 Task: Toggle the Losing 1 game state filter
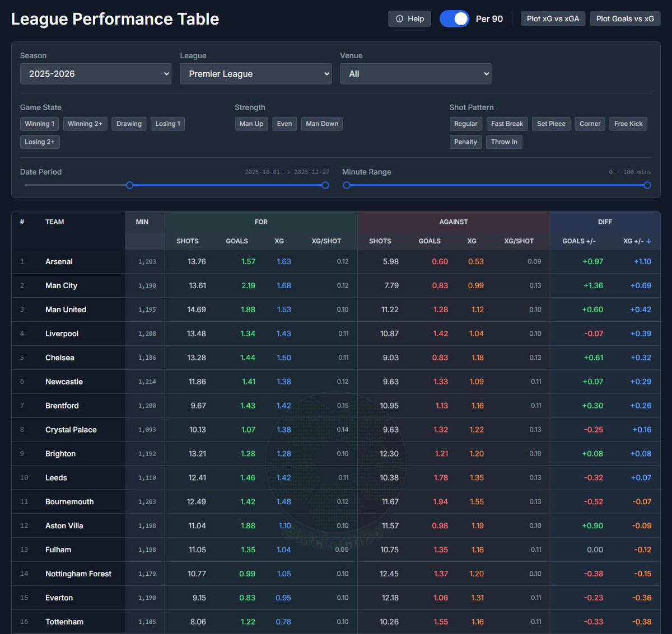167,124
